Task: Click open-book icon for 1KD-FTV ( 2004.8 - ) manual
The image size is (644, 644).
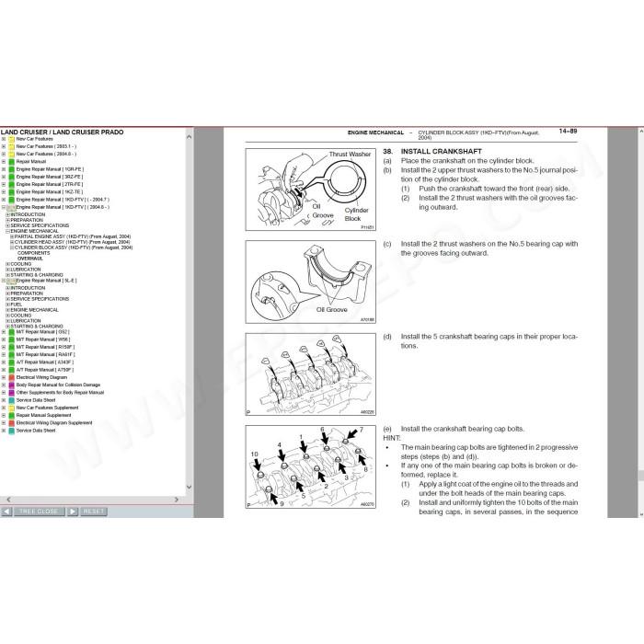Action: pyautogui.click(x=11, y=207)
